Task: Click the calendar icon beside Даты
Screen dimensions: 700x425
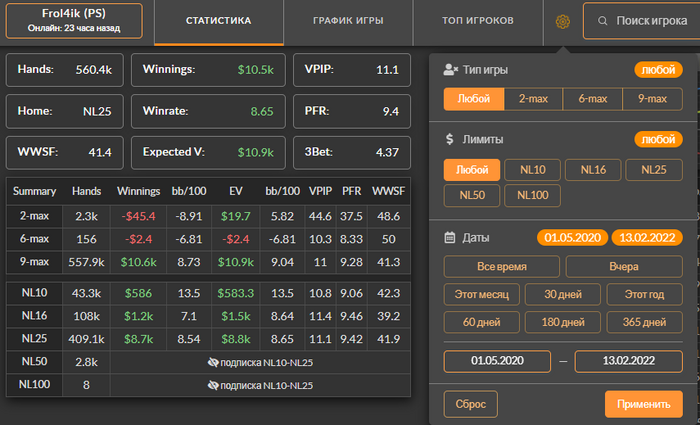Action: (x=450, y=238)
